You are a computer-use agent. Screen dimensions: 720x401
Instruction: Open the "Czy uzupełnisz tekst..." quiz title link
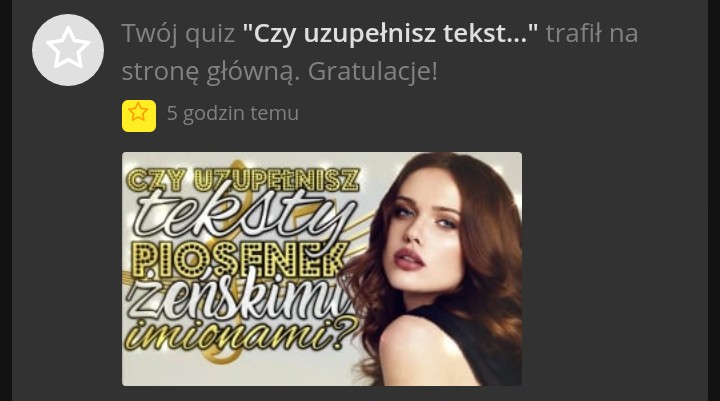[390, 34]
